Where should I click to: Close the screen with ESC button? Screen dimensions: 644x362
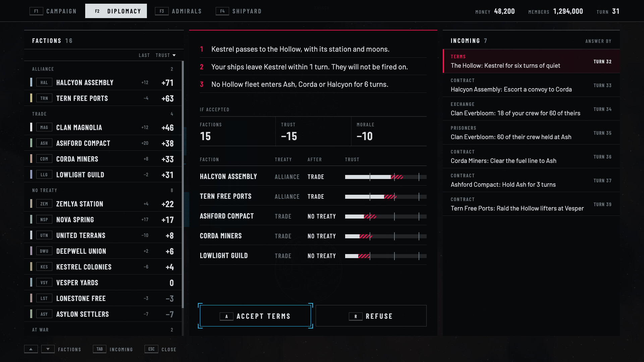[x=160, y=349]
